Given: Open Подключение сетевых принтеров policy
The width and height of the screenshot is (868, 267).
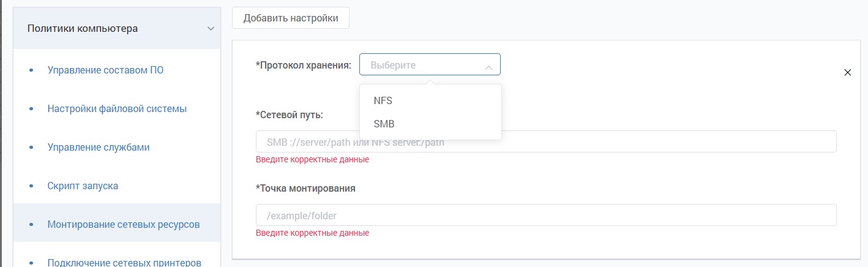Looking at the screenshot, I should coord(124,263).
